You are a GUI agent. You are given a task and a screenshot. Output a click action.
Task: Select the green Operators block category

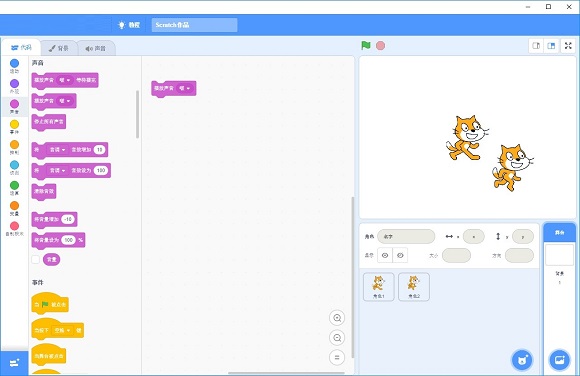click(14, 188)
